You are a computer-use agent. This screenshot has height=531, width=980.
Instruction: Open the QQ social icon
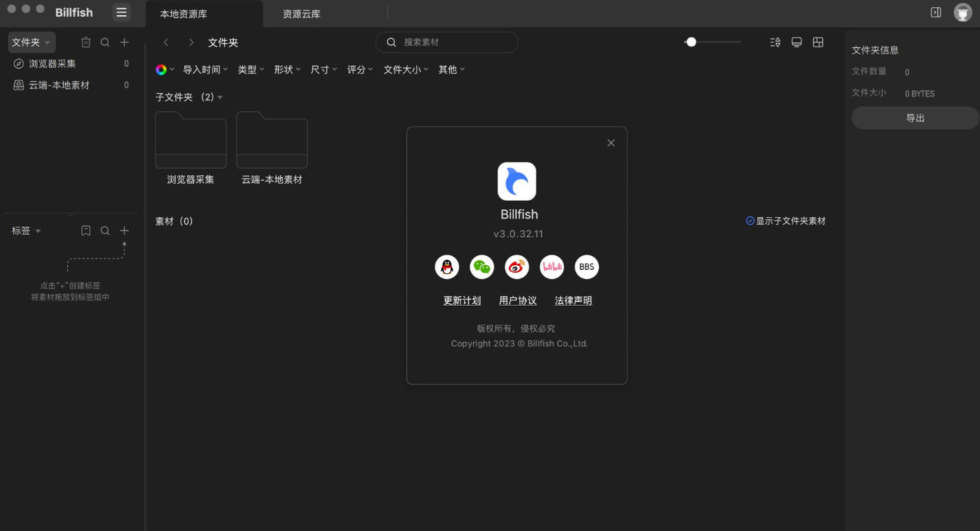pyautogui.click(x=447, y=267)
